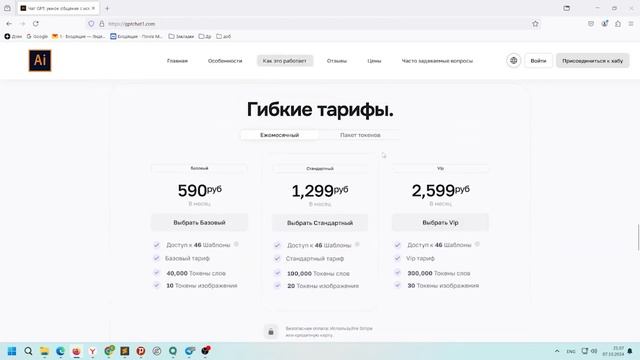Open the доб bookmarks folder
640x360 pixels.
[224, 36]
